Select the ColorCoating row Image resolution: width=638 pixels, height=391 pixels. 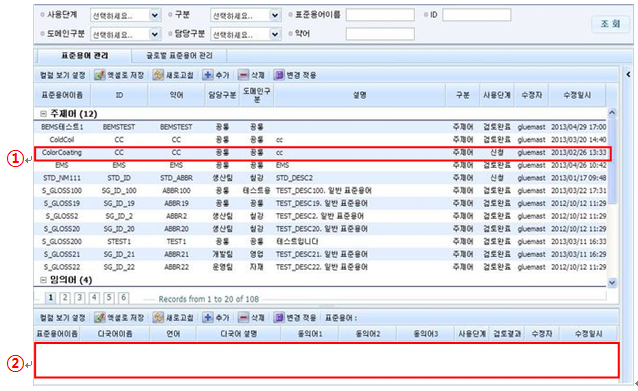point(321,153)
